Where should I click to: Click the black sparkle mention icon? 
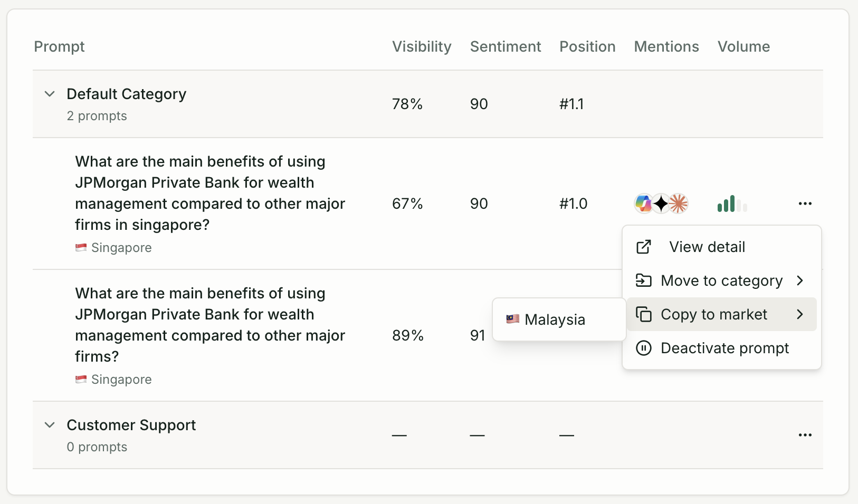(661, 203)
